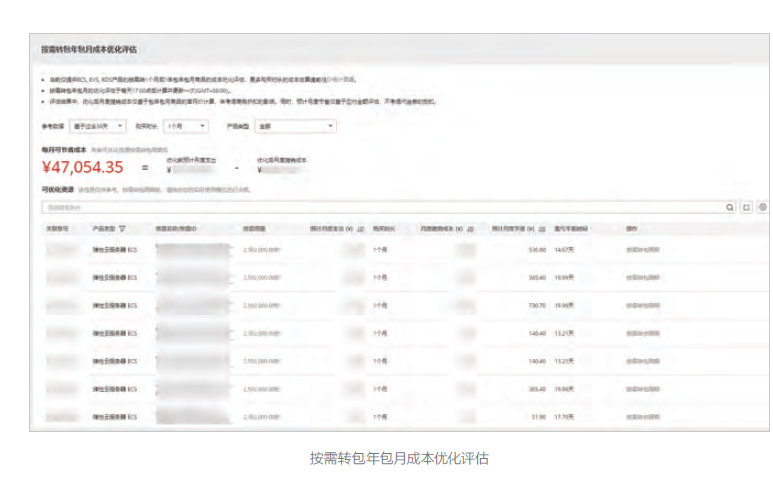Click the 可优化资源 section heading
This screenshot has height=481, width=773.
58,189
